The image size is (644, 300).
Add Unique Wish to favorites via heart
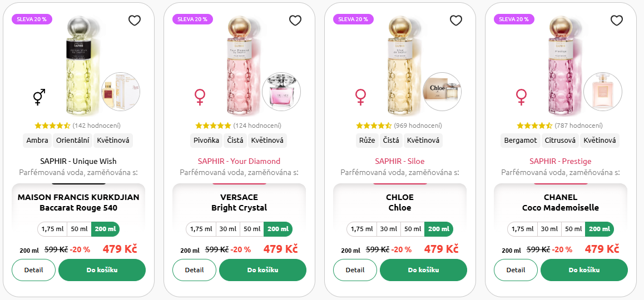[134, 21]
